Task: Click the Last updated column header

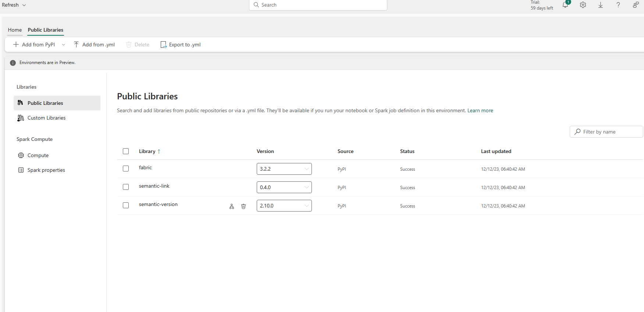Action: tap(496, 151)
